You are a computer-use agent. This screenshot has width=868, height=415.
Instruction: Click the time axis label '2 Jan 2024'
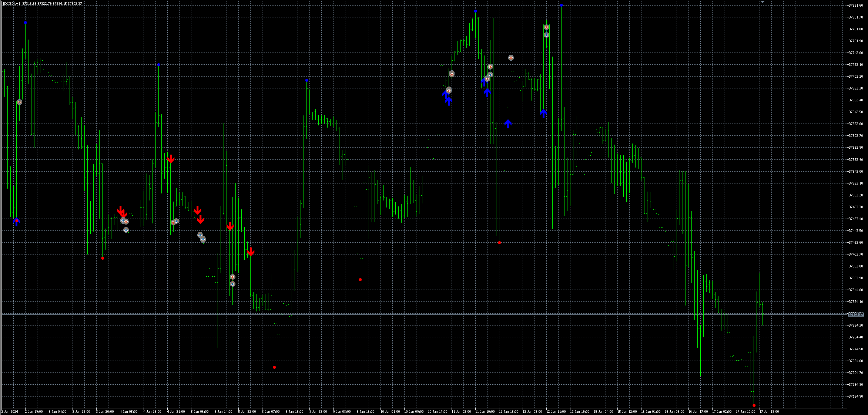click(10, 412)
